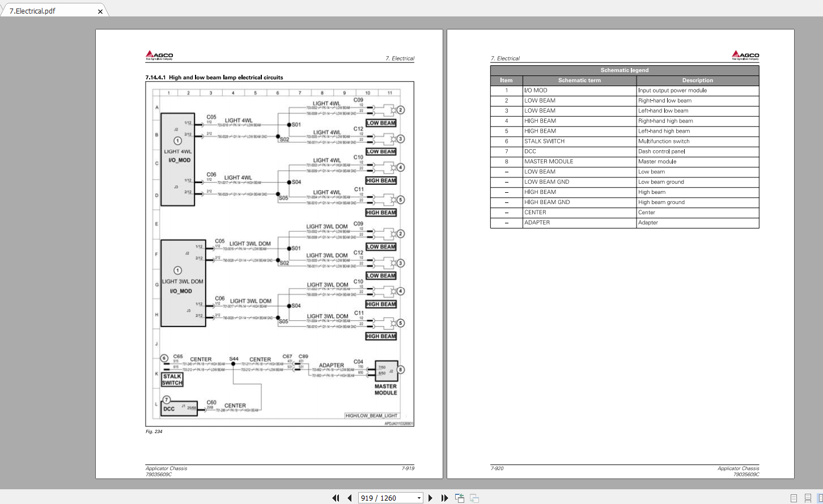Go forward to the next view

(474, 498)
